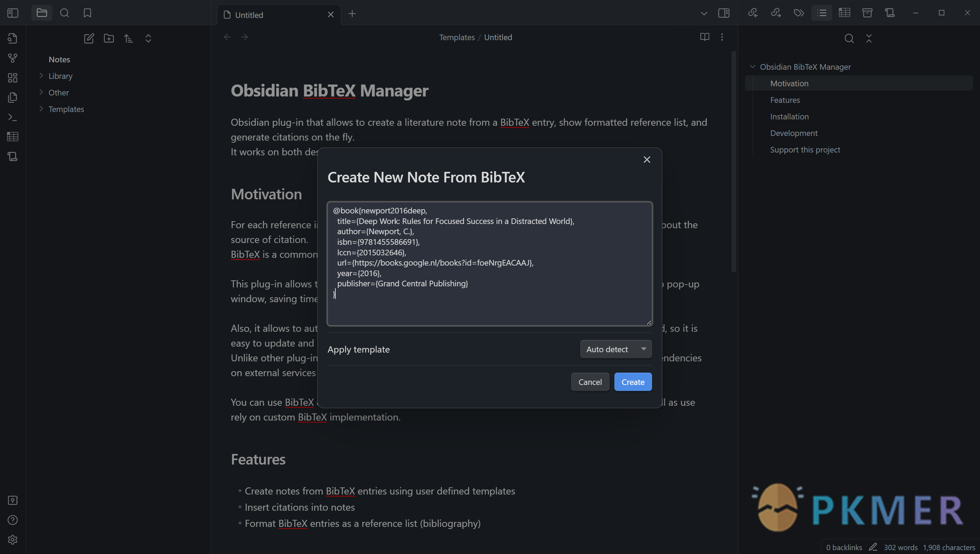Screen dimensions: 980x554
Task: Open Obsidian settings gear
Action: [x=13, y=540]
